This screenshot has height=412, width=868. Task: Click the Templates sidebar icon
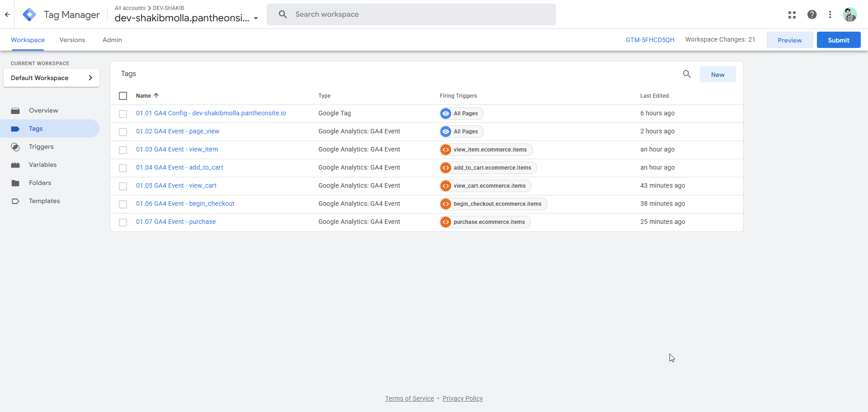click(15, 201)
